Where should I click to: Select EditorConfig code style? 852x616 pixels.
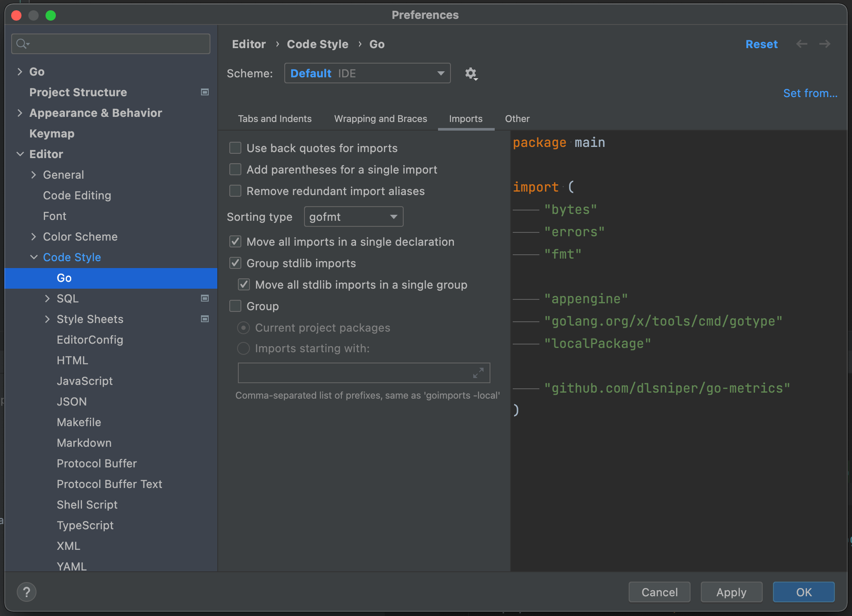pyautogui.click(x=90, y=340)
